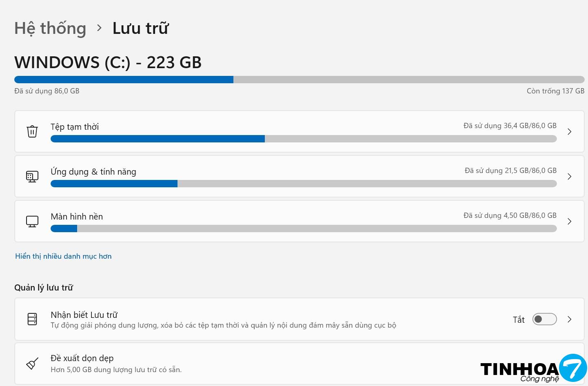
Task: Open the Tệp tạm thời category
Action: [x=75, y=127]
